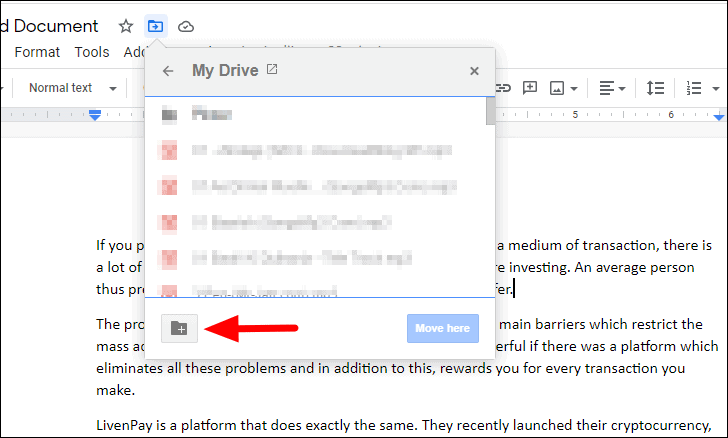Open the Tools menu
This screenshot has height=438, width=728.
[x=92, y=52]
